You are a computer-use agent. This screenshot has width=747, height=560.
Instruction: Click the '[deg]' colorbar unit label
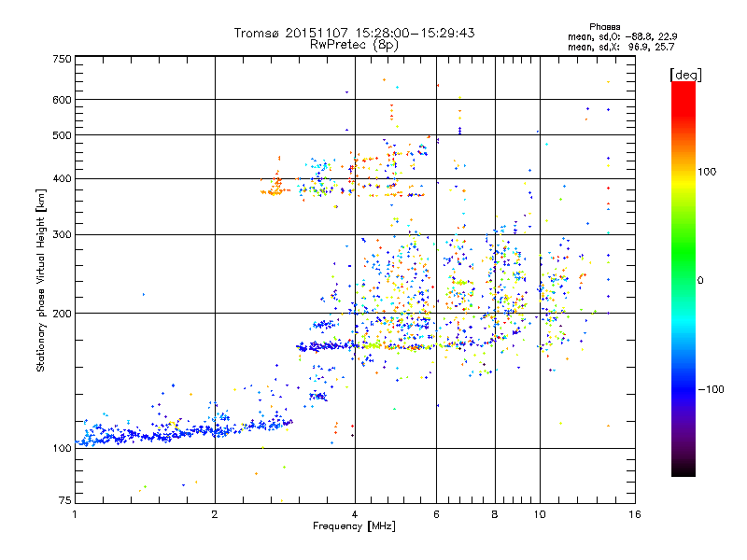[685, 75]
